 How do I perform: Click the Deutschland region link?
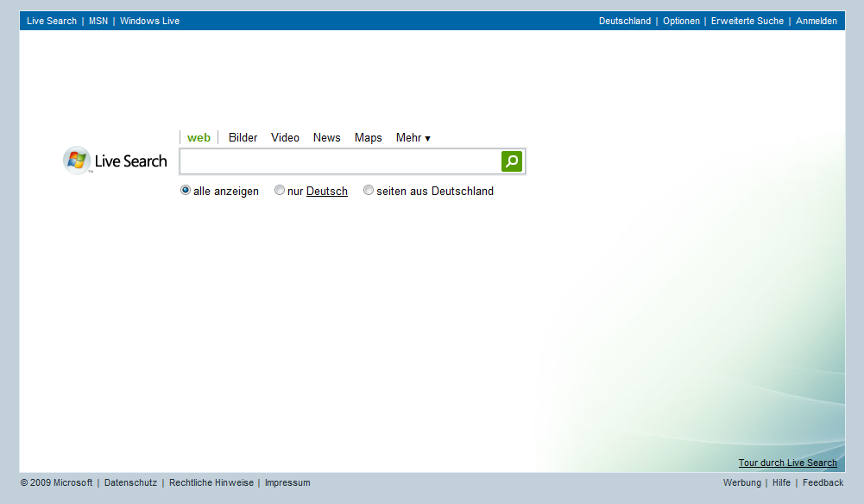point(625,21)
